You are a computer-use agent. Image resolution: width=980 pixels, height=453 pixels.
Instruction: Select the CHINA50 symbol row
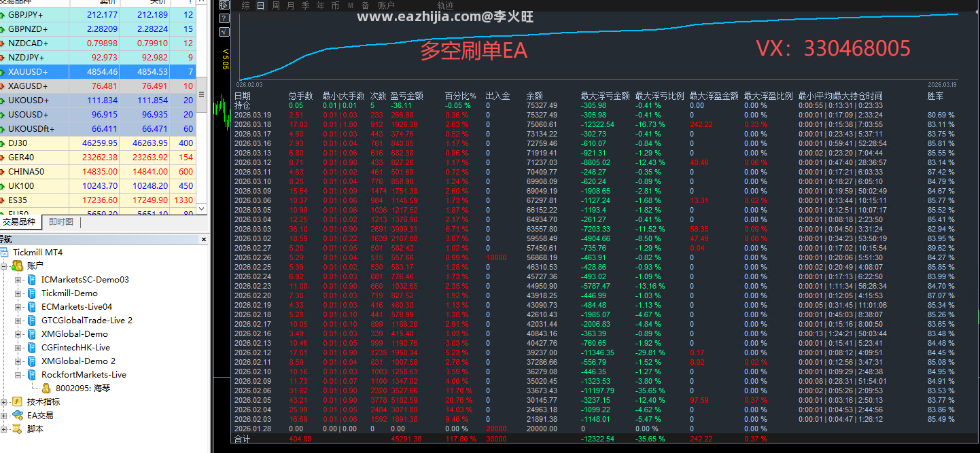[99, 172]
